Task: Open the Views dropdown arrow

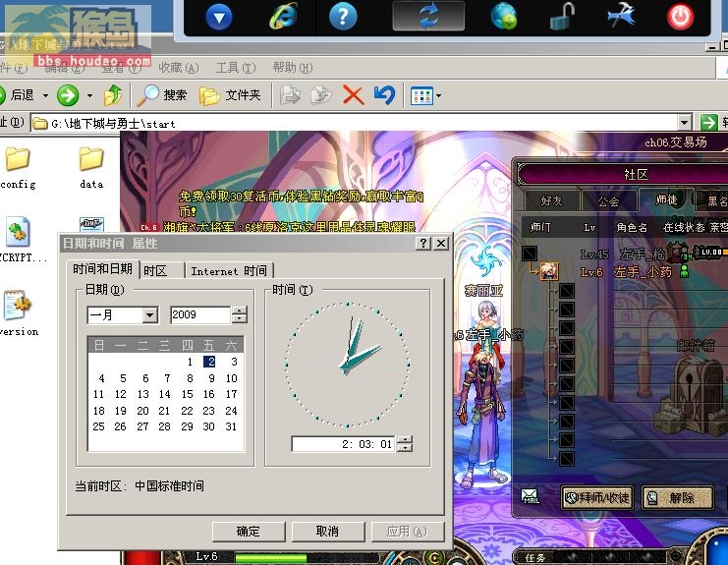Action: (438, 96)
